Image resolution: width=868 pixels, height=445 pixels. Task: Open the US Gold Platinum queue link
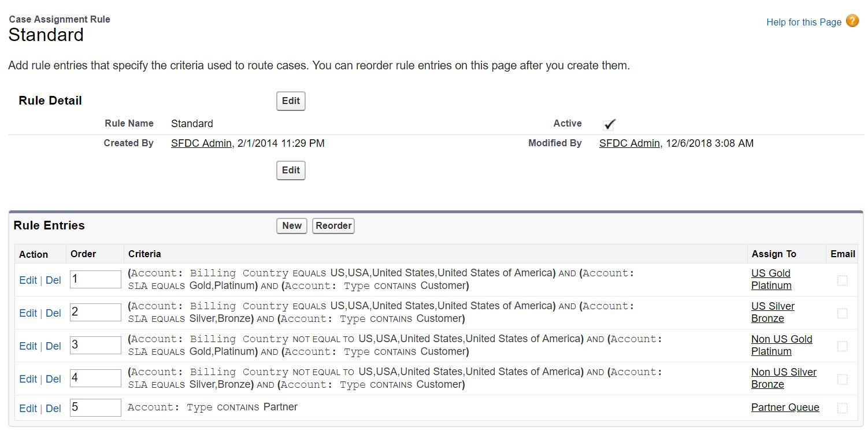tap(771, 280)
